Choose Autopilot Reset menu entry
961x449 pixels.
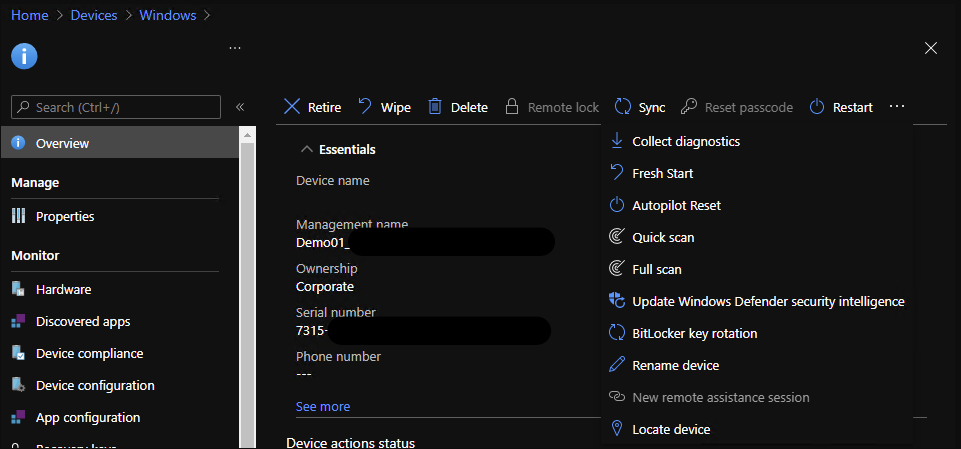point(677,205)
